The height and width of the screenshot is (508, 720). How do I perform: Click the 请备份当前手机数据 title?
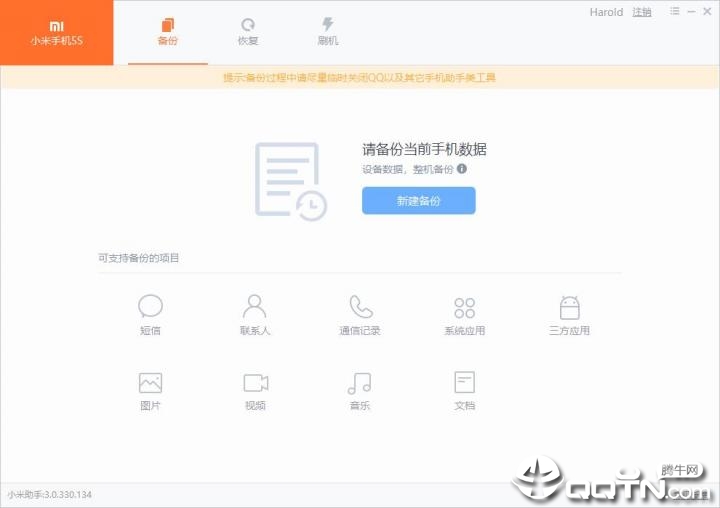coord(424,149)
